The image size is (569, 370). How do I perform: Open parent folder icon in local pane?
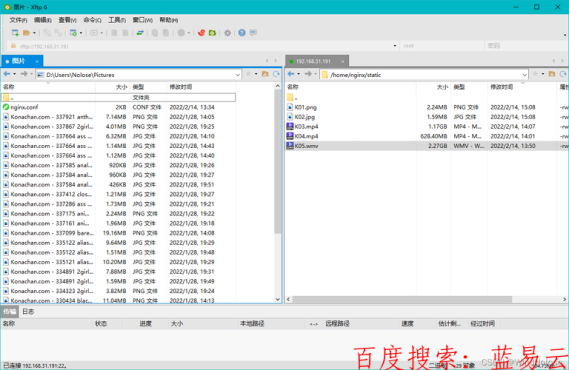265,74
